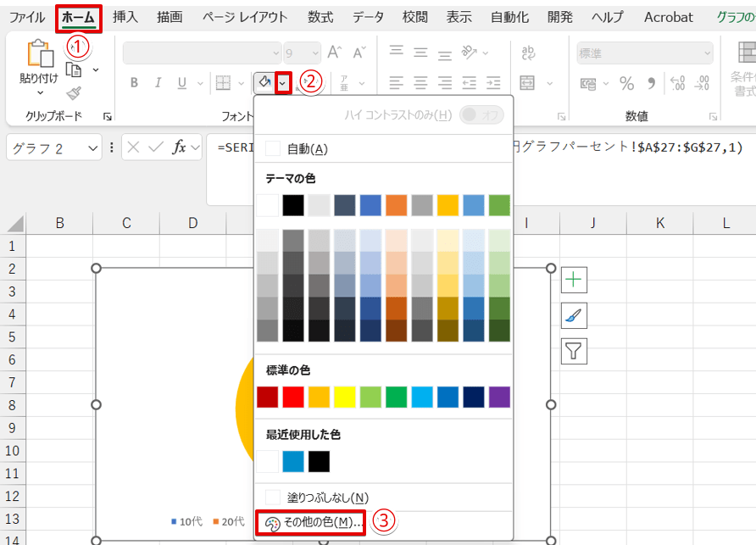Click the percent style icon
The height and width of the screenshot is (545, 756).
[626, 83]
